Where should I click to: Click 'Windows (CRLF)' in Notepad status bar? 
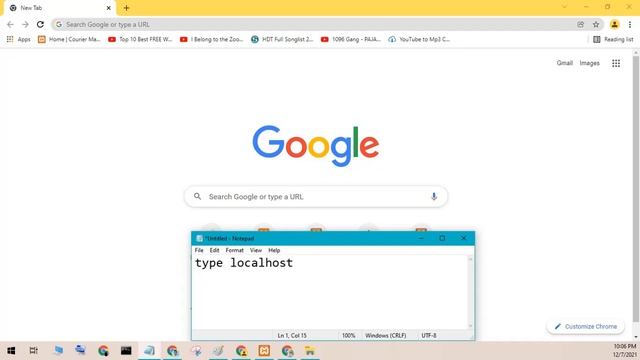385,336
